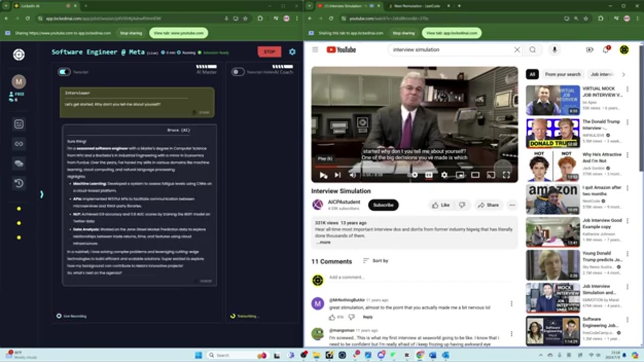The image size is (644, 362).
Task: Open YouTube hamburger guide menu
Action: (x=315, y=50)
